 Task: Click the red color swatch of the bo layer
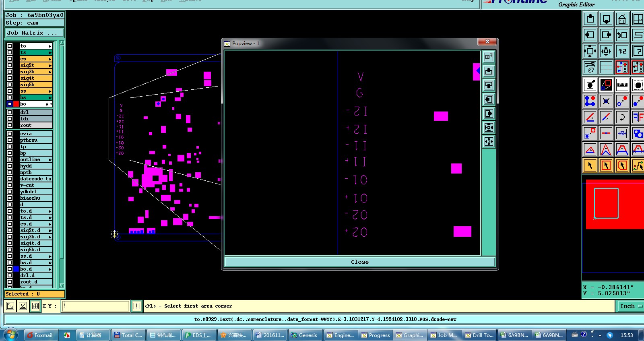click(x=16, y=104)
